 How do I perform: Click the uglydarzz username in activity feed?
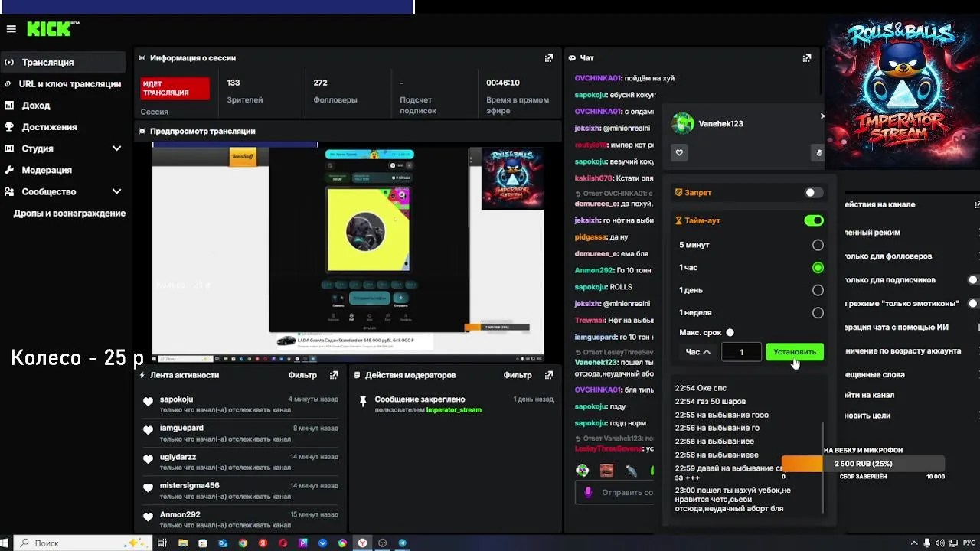click(x=178, y=457)
